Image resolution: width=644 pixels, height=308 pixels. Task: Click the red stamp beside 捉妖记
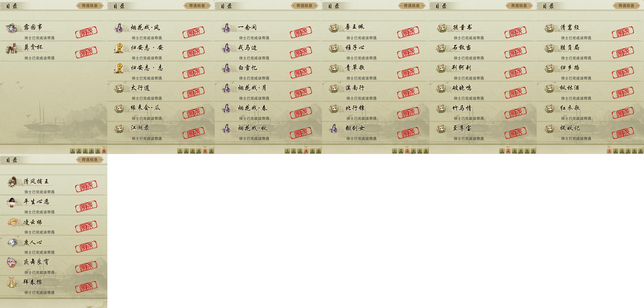[623, 132]
